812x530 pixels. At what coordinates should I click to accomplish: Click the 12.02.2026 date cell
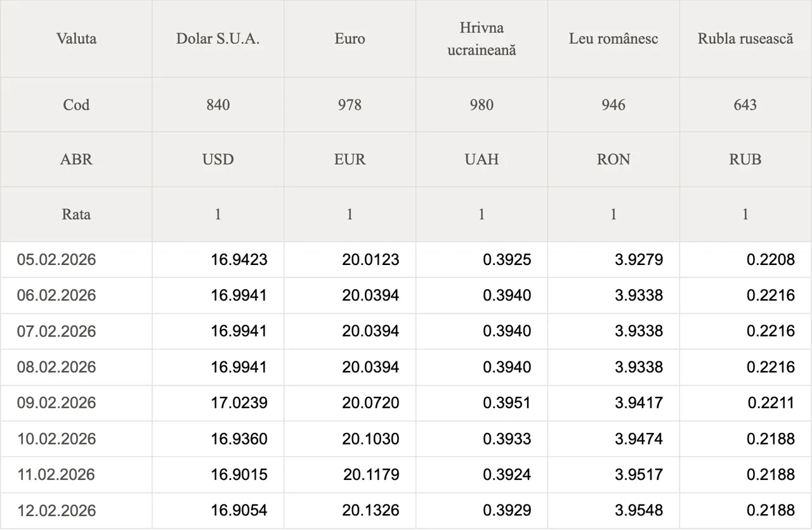pos(56,510)
